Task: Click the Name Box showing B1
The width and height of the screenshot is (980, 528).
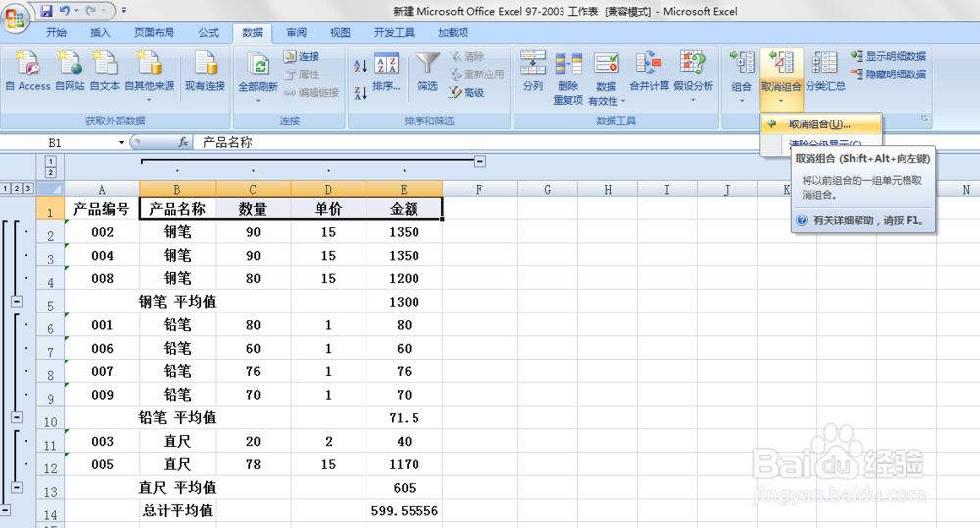Action: pos(60,142)
